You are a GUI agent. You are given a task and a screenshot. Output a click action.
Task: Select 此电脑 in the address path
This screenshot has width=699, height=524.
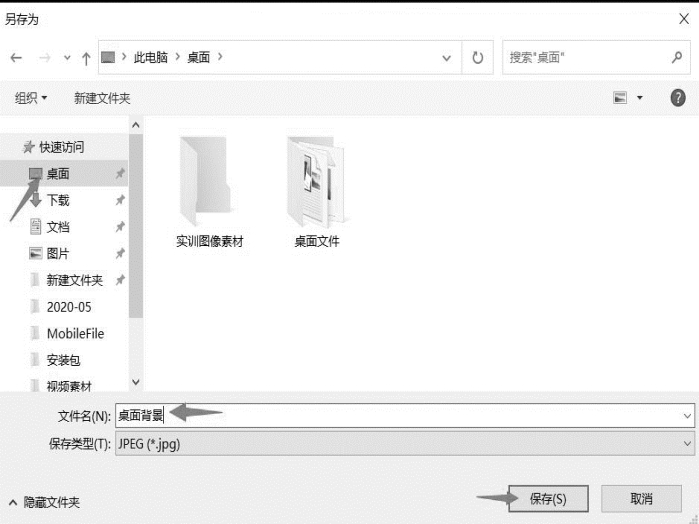pyautogui.click(x=151, y=57)
